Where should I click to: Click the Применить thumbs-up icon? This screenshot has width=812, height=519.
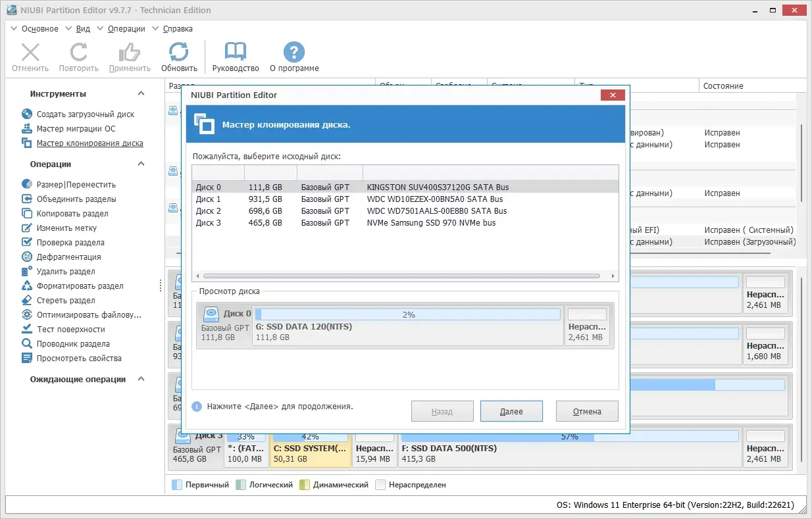point(130,52)
